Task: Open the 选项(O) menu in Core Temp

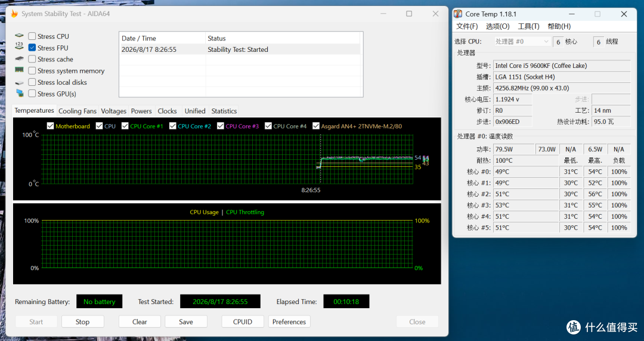Action: 498,26
